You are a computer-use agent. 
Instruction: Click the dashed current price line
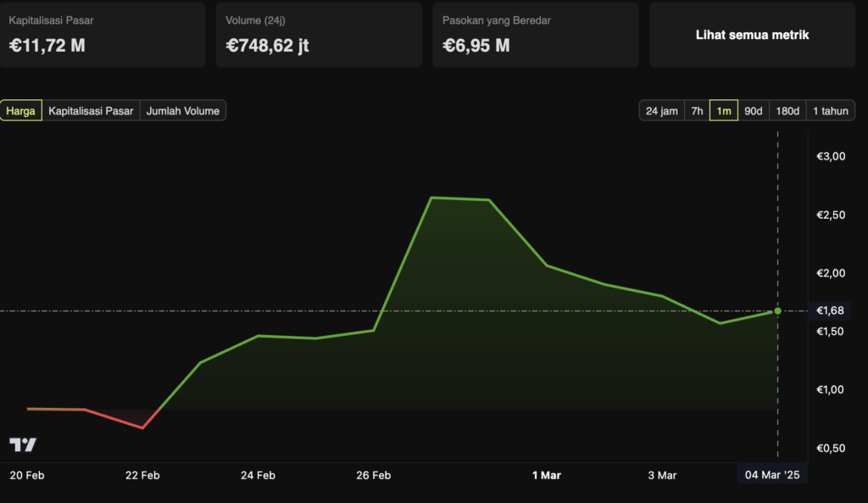424,310
